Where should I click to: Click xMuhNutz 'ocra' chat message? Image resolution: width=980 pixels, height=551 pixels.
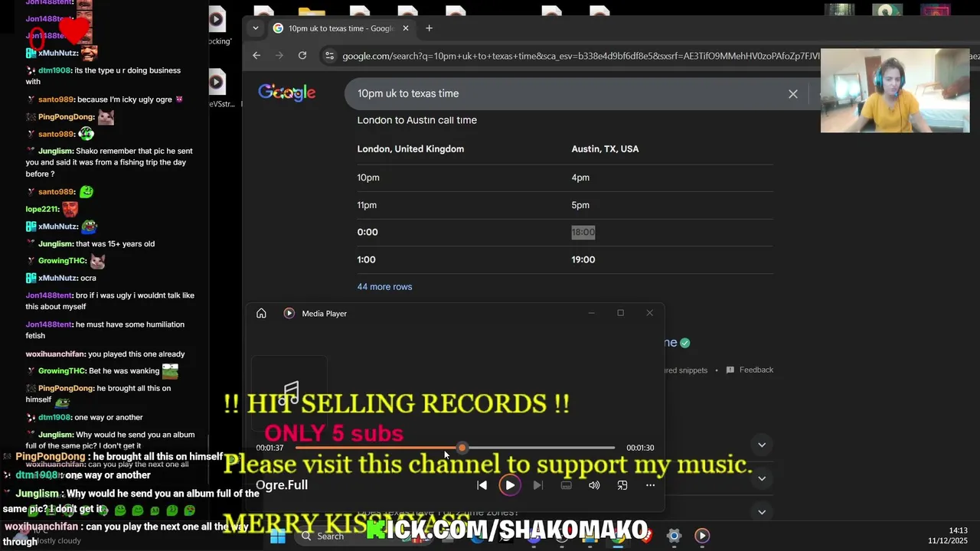pos(61,278)
